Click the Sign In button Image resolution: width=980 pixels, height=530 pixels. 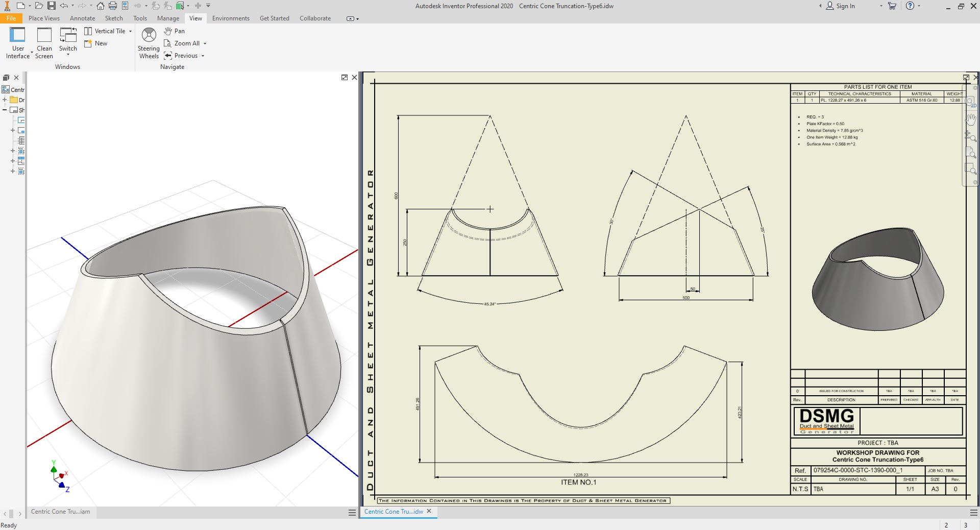click(x=841, y=6)
